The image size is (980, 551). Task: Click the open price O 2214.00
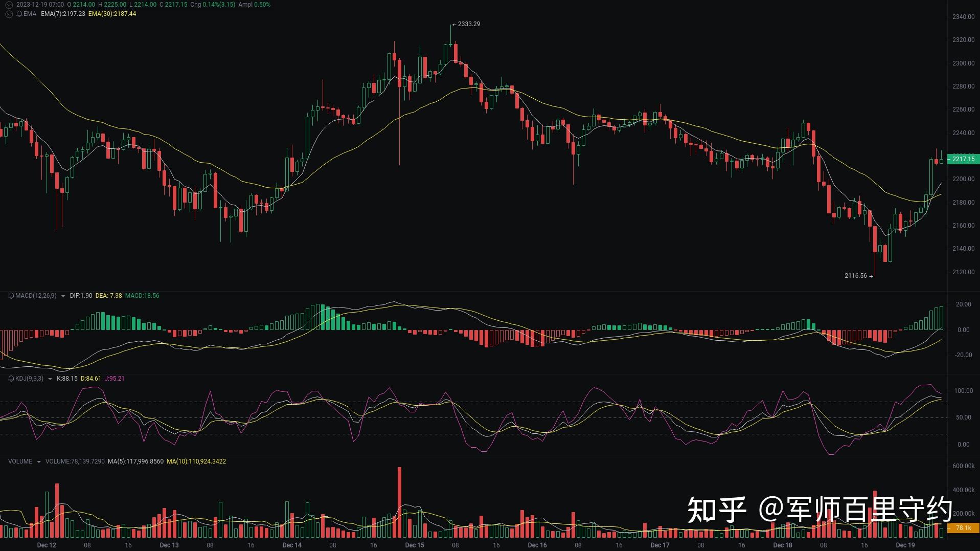[81, 5]
